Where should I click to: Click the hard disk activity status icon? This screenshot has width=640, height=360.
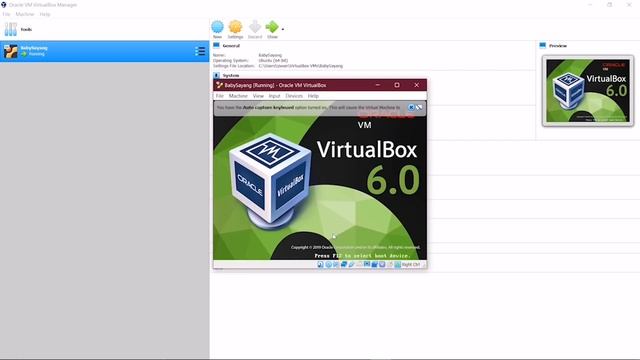coord(320,264)
